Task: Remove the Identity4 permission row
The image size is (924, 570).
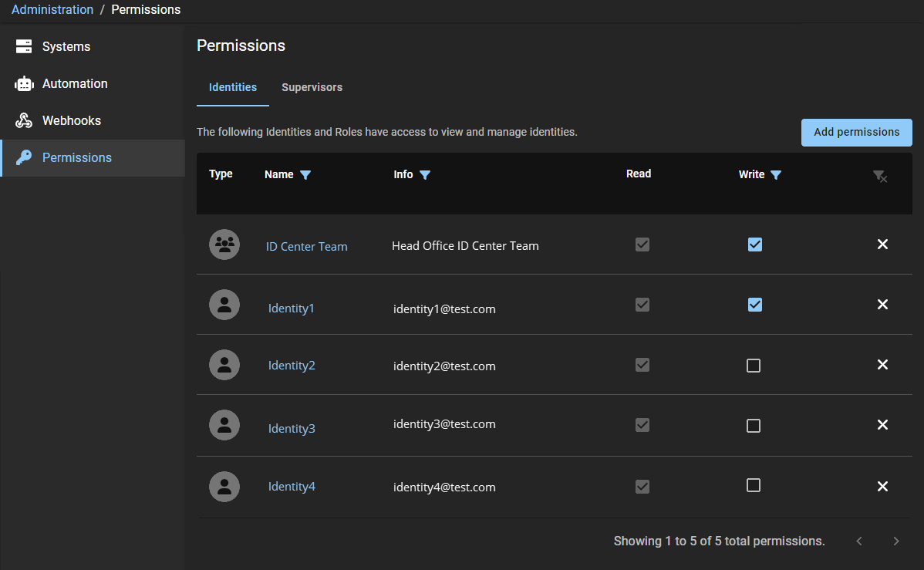Action: tap(882, 486)
